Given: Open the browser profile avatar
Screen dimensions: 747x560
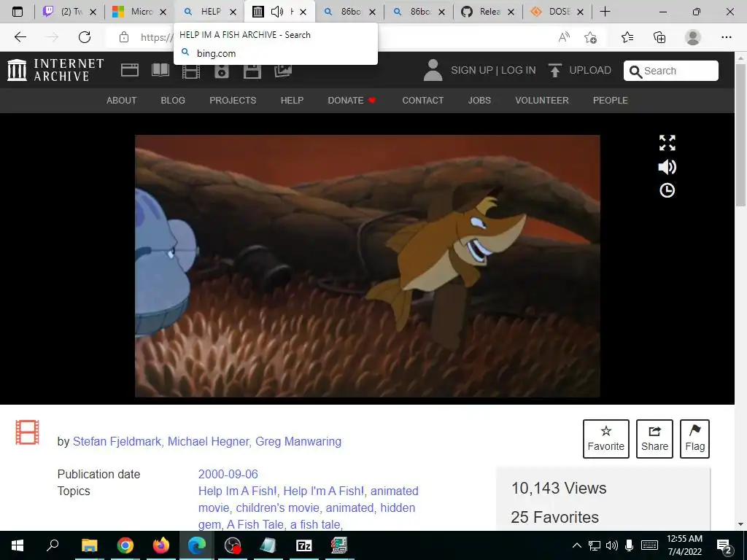Looking at the screenshot, I should pos(693,37).
